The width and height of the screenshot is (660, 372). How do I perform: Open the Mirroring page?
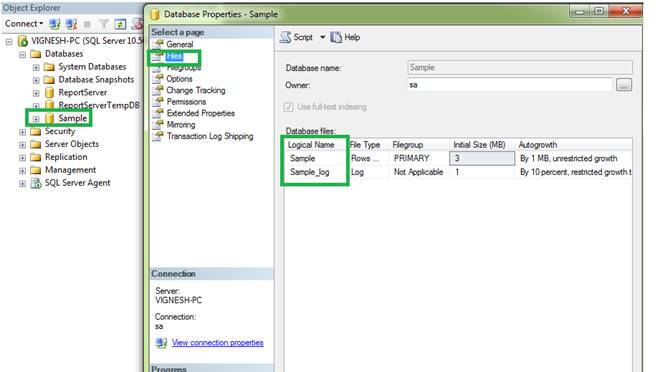click(x=181, y=125)
